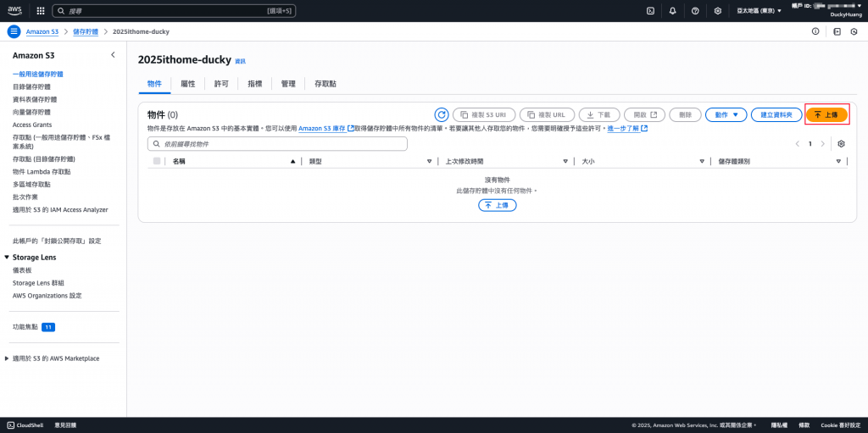The width and height of the screenshot is (868, 433).
Task: Select all objects checkbox
Action: coord(157,161)
